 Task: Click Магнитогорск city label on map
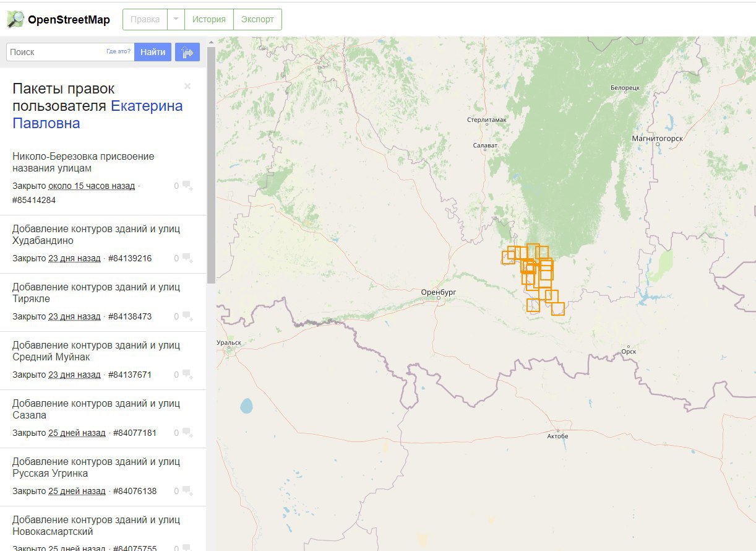click(657, 138)
